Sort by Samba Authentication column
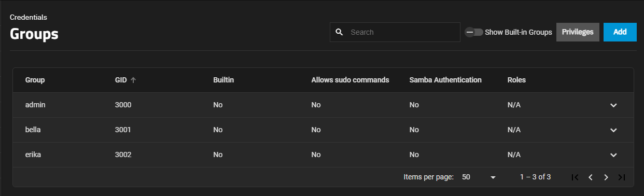 [445, 80]
